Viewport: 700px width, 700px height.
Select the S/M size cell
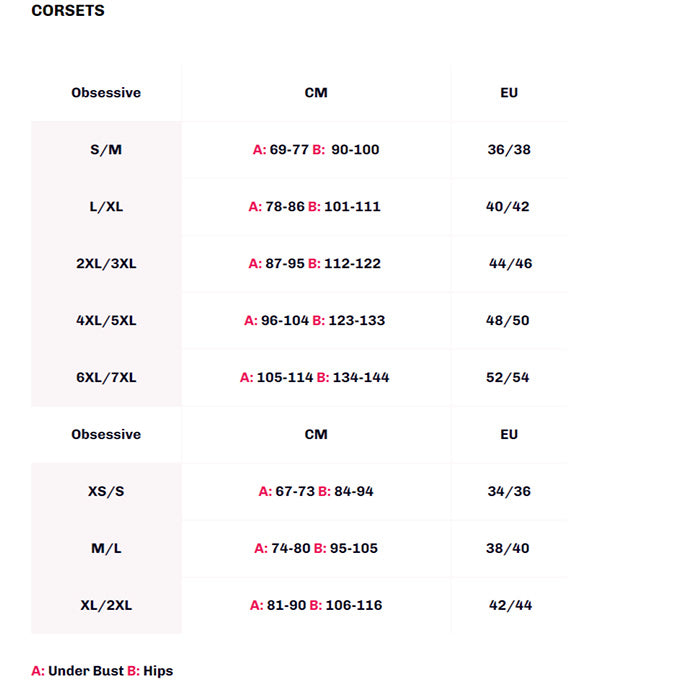coord(106,150)
